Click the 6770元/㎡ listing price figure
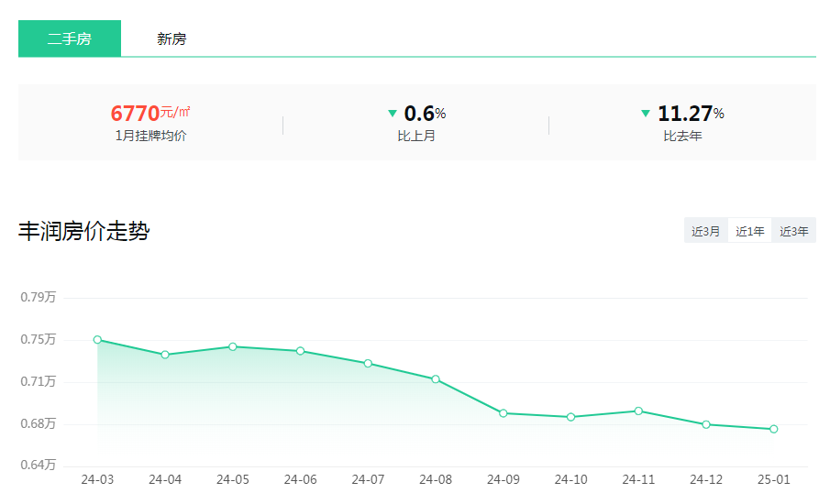Viewport: 830px width, 504px height. pos(149,114)
